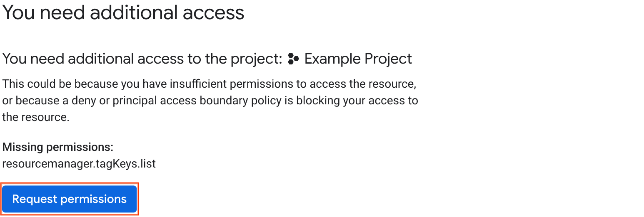Click 'blocking your access to' in the description
Screen dimensions: 644x217
[357, 101]
